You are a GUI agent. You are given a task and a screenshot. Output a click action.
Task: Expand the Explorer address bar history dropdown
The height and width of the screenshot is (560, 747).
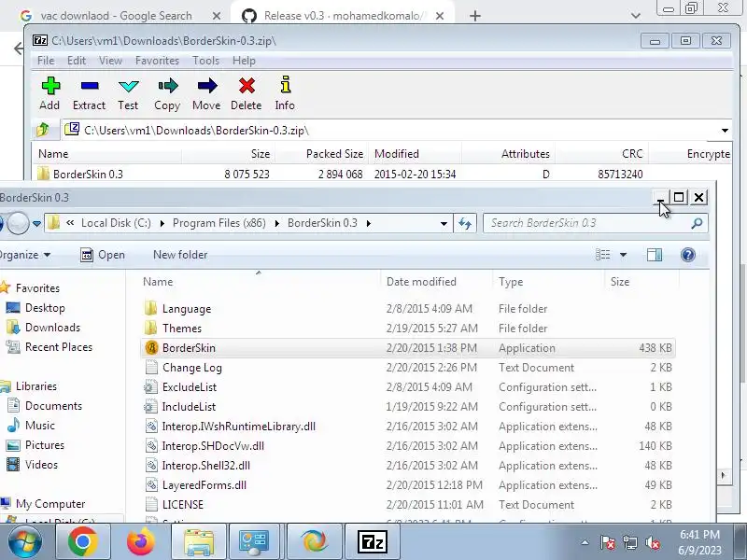coord(444,223)
